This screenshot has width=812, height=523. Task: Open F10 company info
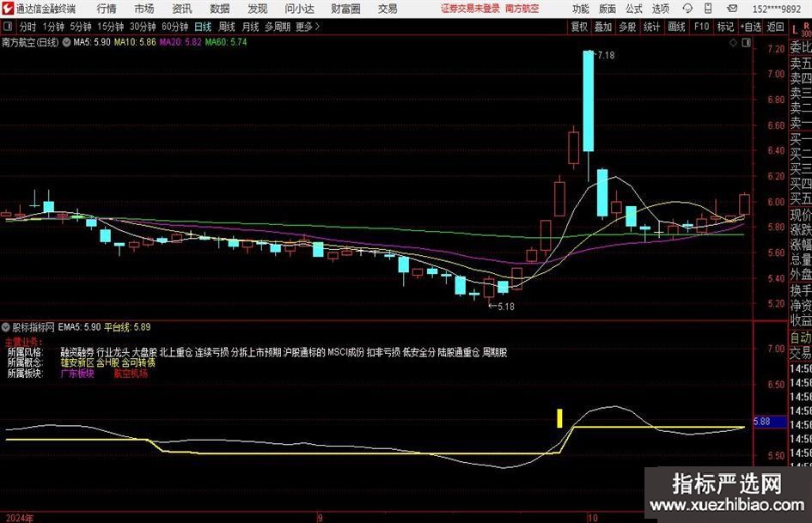point(701,27)
